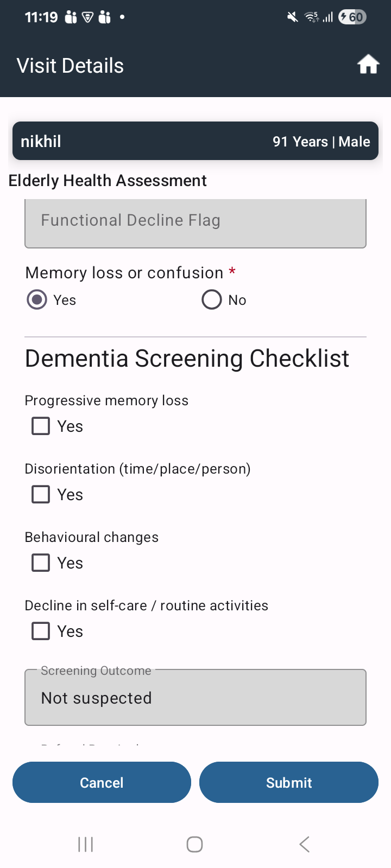Submit the visit details form
Screen dimensions: 391x868
tap(289, 782)
